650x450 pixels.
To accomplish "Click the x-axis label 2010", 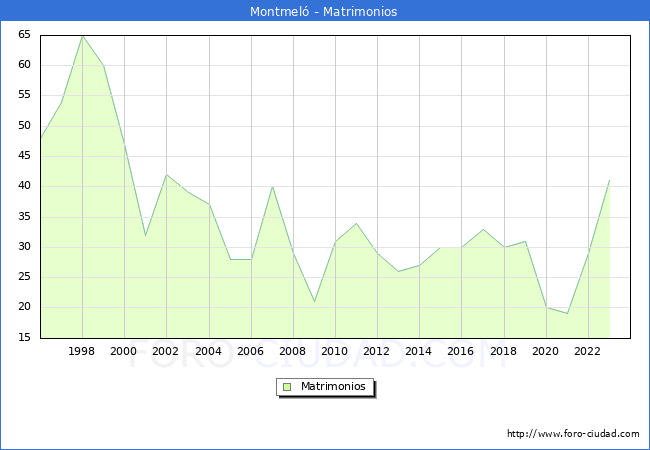I will point(335,351).
